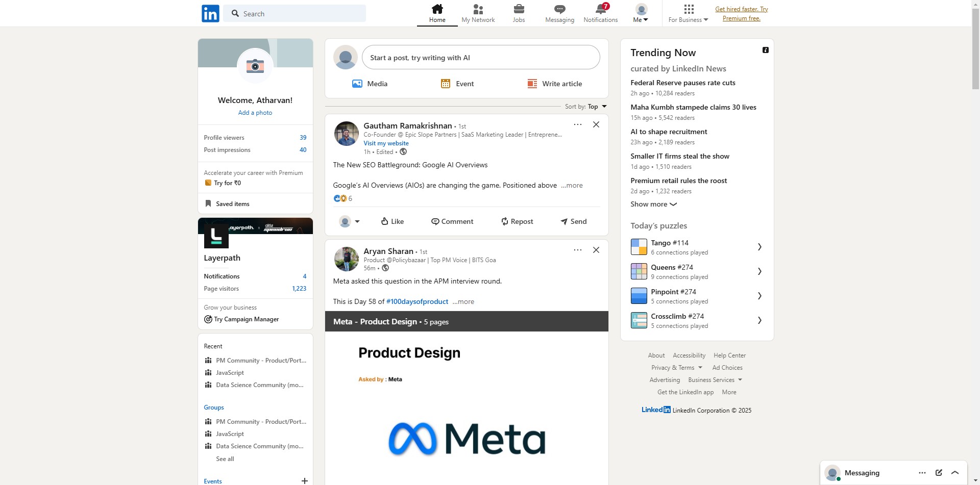The width and height of the screenshot is (980, 485).
Task: Expand the For Business dropdown
Action: (688, 14)
